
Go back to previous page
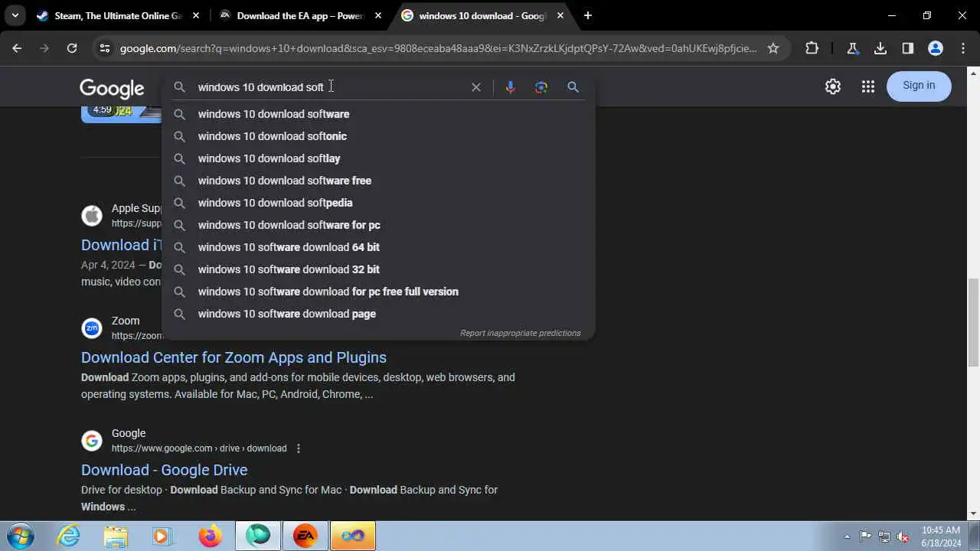pos(17,48)
